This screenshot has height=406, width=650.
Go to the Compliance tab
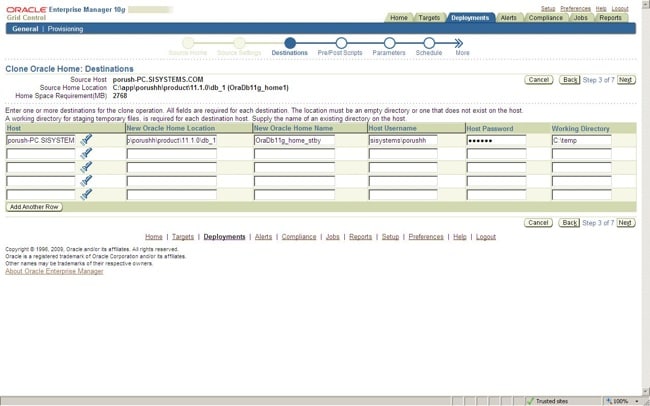click(x=546, y=18)
